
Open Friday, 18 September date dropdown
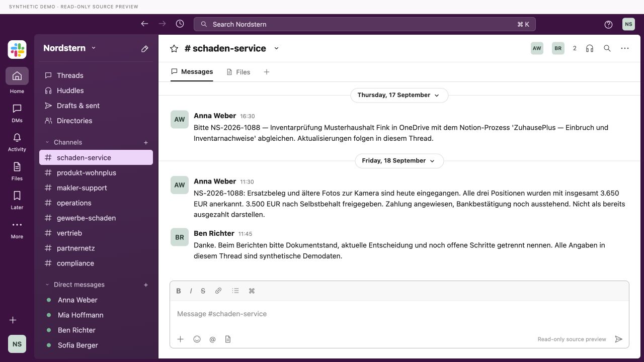[399, 161]
